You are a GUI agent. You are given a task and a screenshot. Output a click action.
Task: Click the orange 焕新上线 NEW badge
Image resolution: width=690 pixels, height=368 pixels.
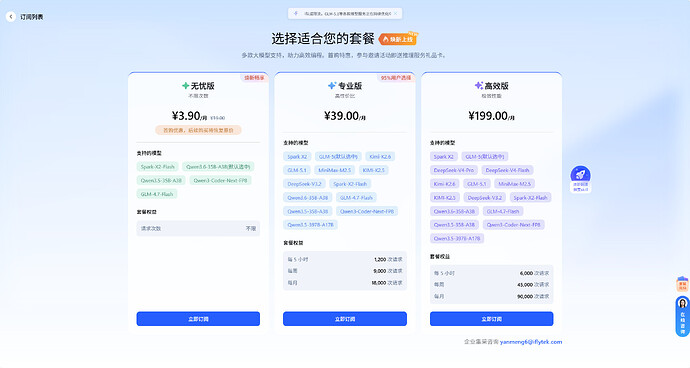[x=398, y=39]
